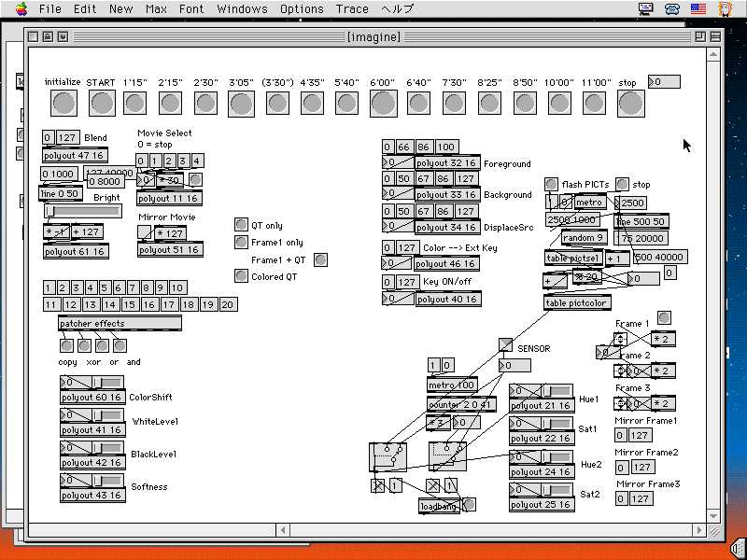Click the Frame1 only bang
This screenshot has height=560, width=747.
[x=241, y=242]
